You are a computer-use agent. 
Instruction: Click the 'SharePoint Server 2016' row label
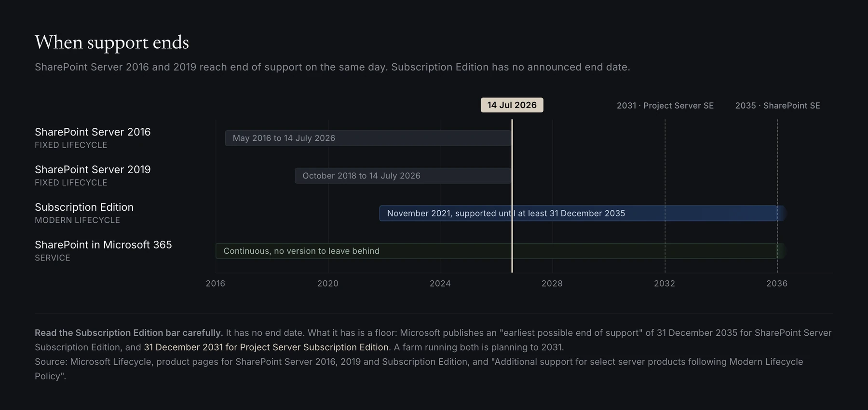(93, 132)
